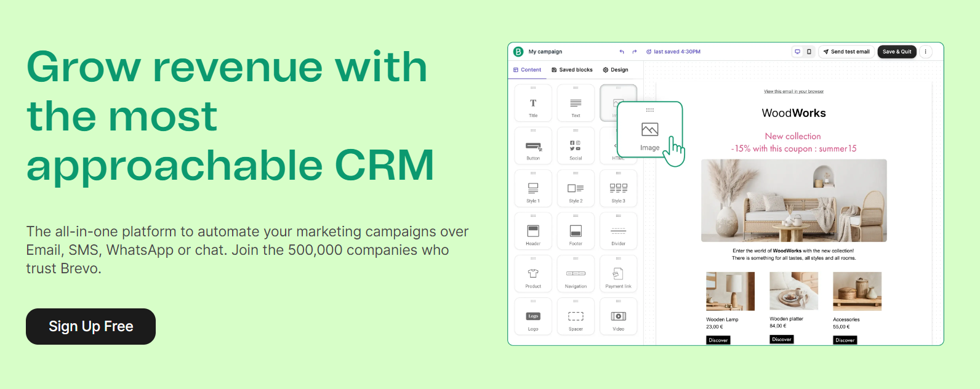Select the Payment link block icon
Screen dimensions: 980x389
point(618,274)
